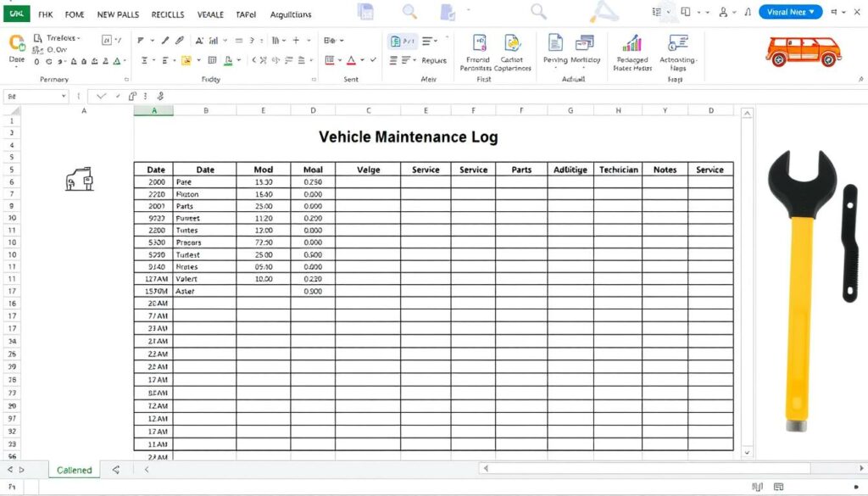
Task: Select the highlighted column A header
Action: pos(154,111)
